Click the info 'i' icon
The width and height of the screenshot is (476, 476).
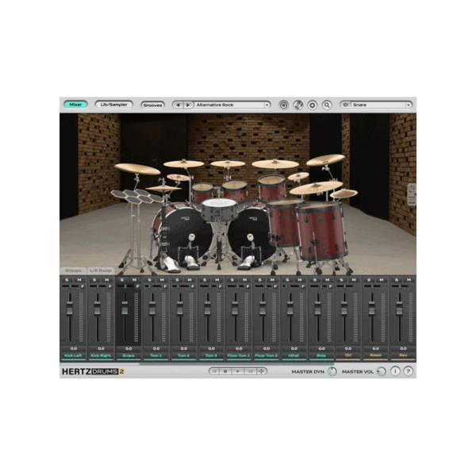point(395,371)
